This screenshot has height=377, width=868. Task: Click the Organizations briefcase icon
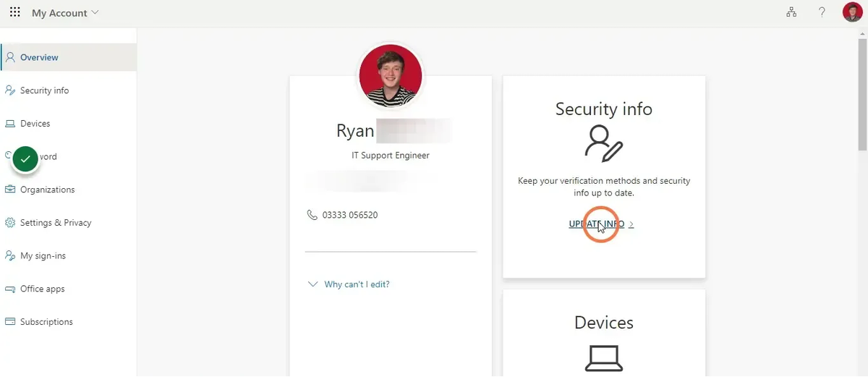(10, 190)
